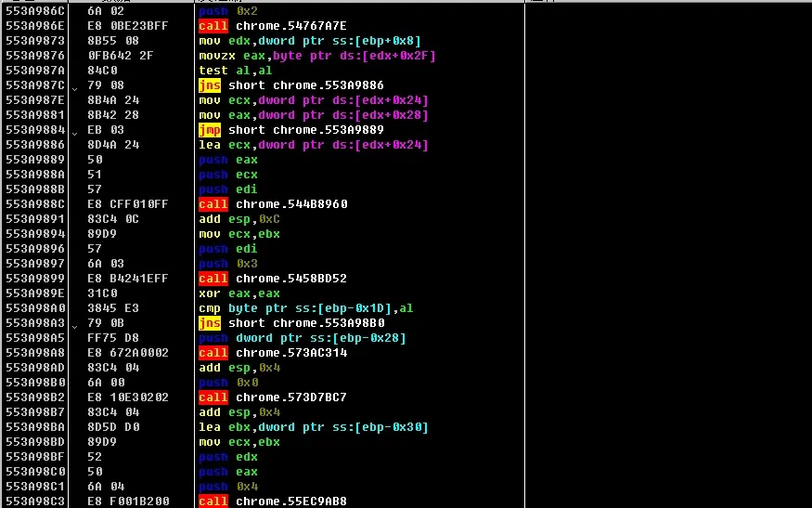The image size is (812, 508).
Task: Click hex bytes EB 03
Action: click(106, 130)
